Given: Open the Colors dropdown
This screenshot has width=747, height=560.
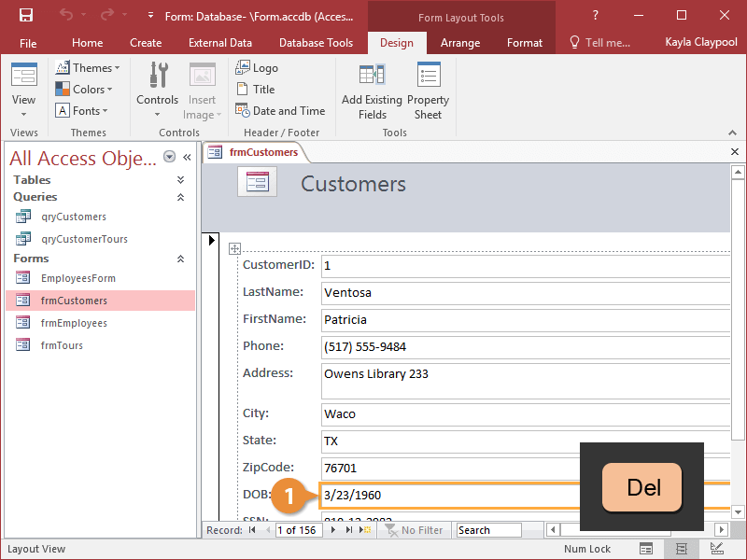Looking at the screenshot, I should click(85, 90).
